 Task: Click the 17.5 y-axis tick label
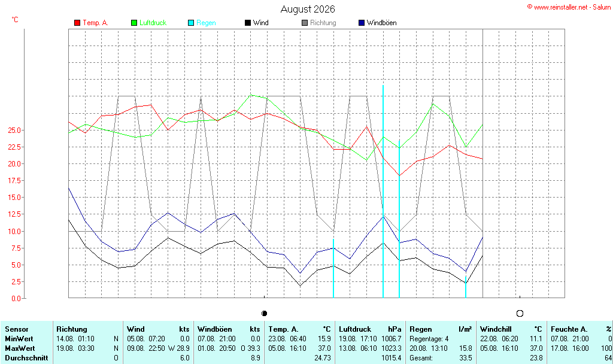coord(14,181)
